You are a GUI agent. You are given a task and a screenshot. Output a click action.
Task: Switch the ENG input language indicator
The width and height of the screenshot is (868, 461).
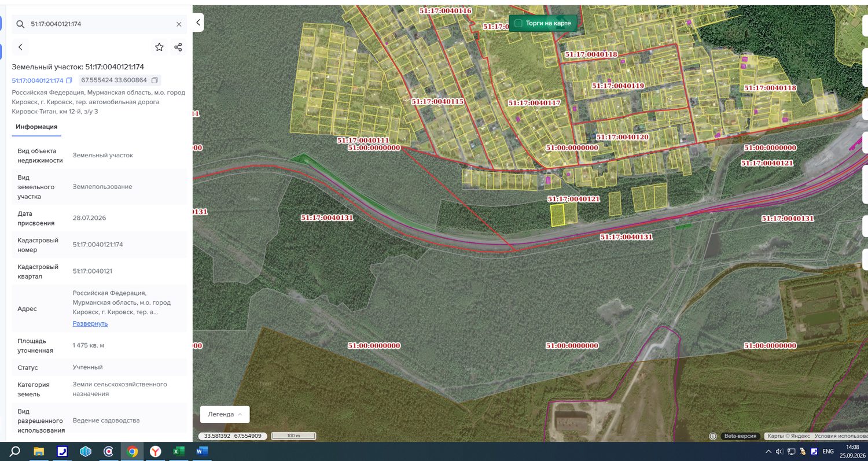click(828, 451)
